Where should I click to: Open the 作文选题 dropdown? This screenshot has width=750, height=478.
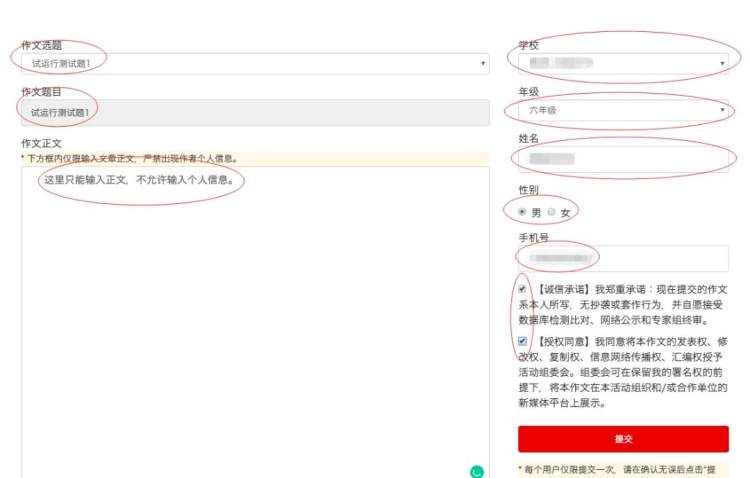pyautogui.click(x=255, y=63)
